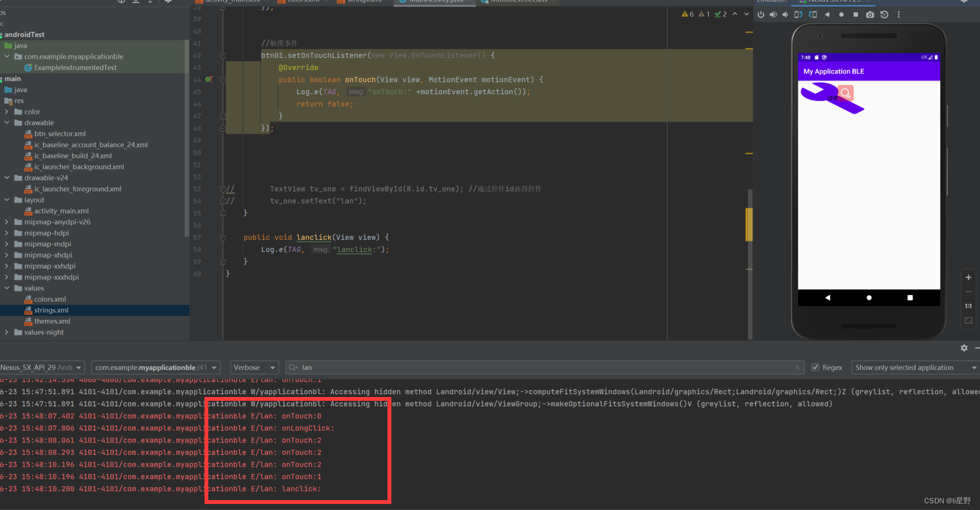
Task: Open Logcat settings gear icon
Action: 964,348
